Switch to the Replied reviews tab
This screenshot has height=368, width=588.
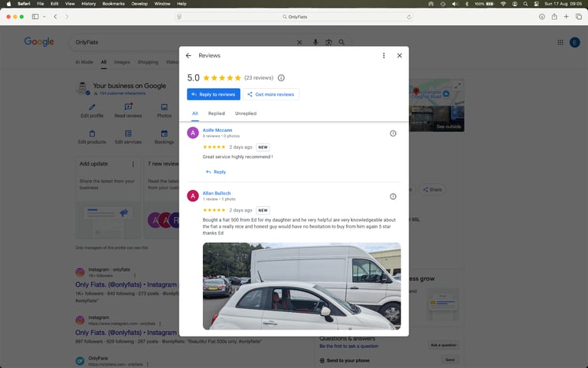click(x=217, y=113)
